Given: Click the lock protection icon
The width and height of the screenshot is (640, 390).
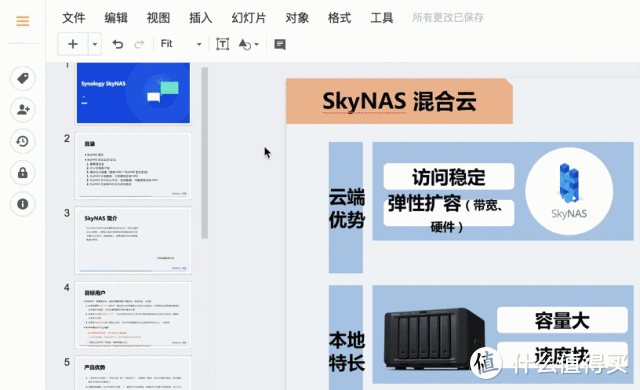Looking at the screenshot, I should pos(22,173).
